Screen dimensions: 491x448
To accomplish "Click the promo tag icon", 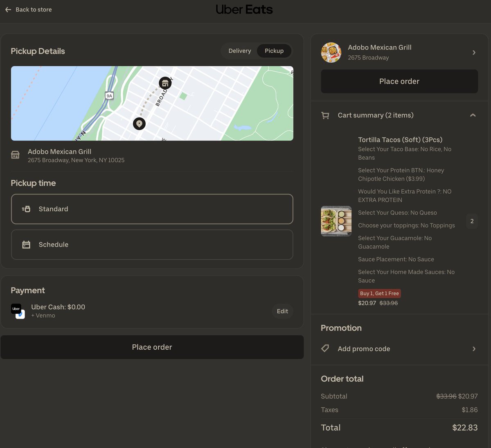I will 325,348.
